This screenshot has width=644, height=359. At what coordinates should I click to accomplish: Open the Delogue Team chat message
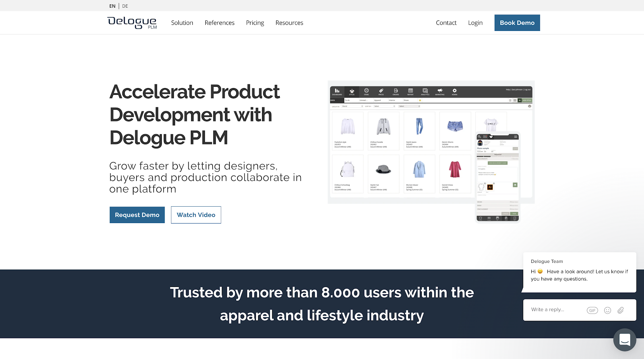point(580,272)
